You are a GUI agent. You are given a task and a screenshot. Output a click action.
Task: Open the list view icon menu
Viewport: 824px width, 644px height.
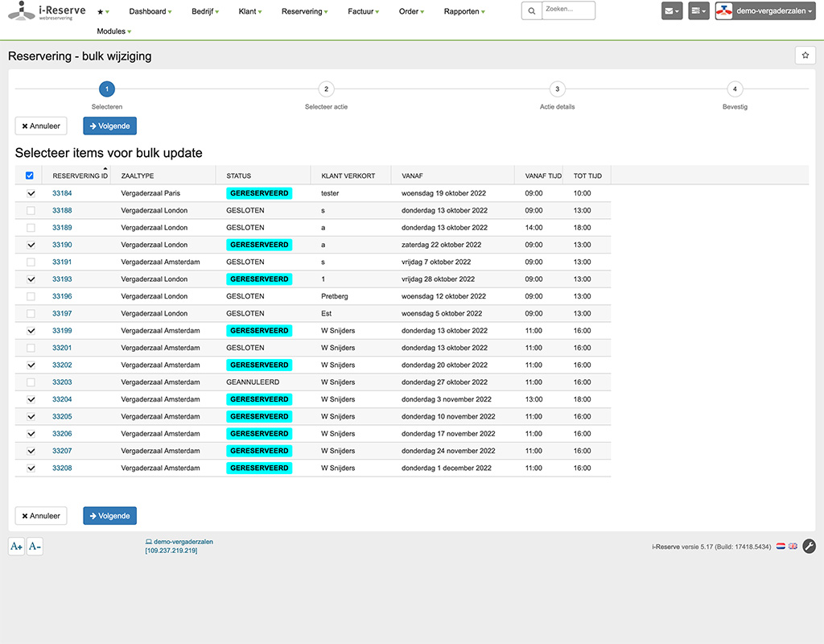[x=698, y=11]
